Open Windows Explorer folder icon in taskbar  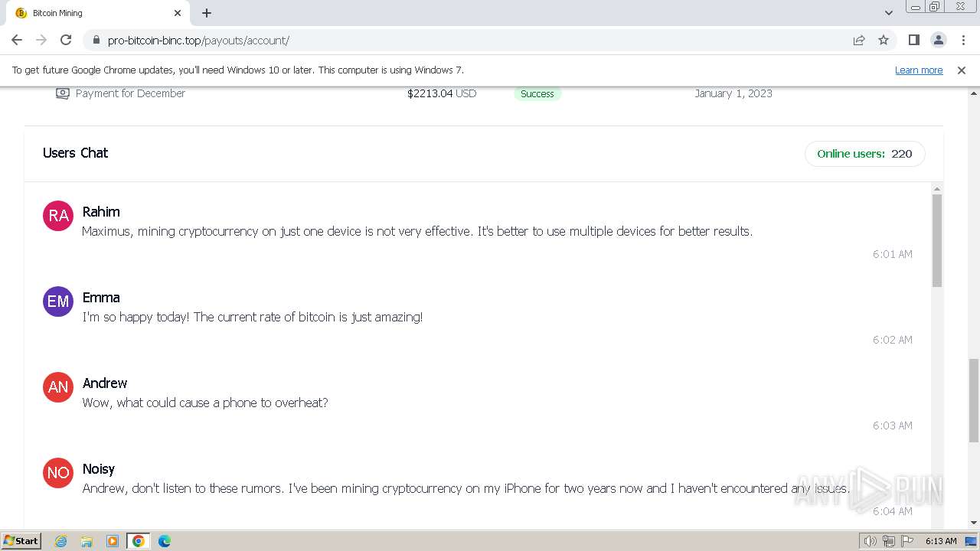point(87,541)
